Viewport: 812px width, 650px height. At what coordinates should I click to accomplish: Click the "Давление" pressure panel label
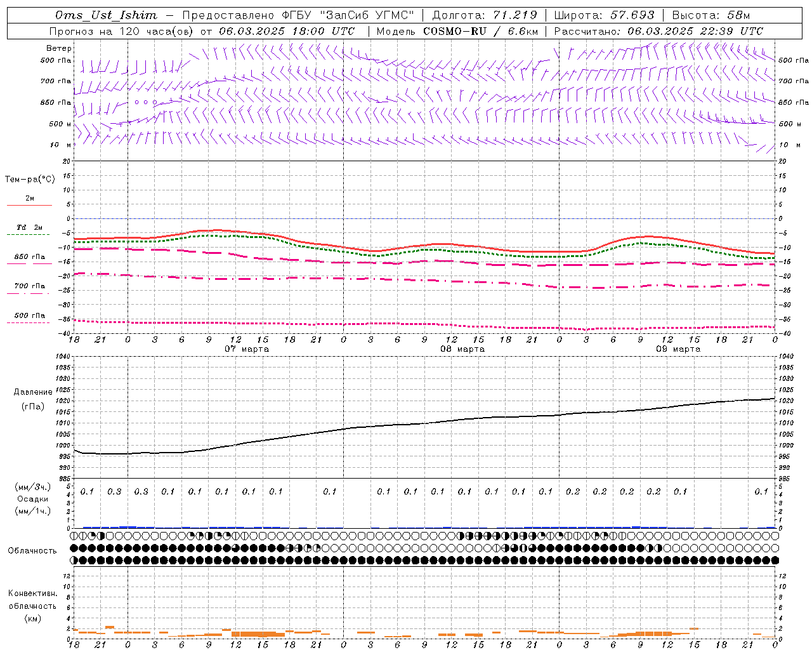tap(33, 392)
